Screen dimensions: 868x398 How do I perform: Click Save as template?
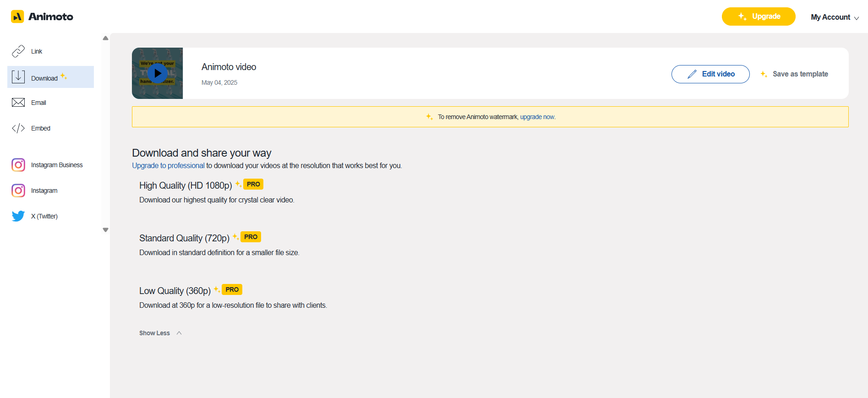click(795, 74)
